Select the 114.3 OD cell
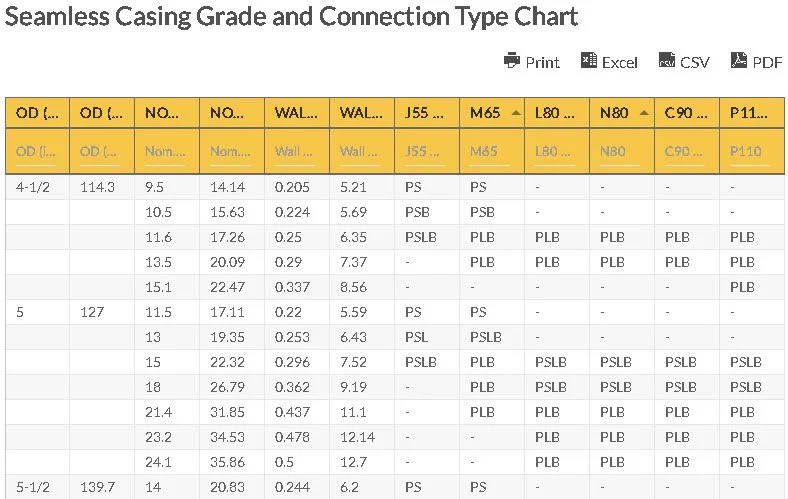This screenshot has width=788, height=499. pos(96,187)
